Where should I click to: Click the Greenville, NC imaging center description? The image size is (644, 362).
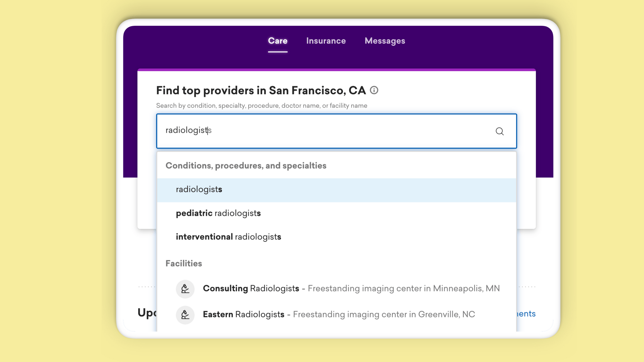tap(384, 314)
